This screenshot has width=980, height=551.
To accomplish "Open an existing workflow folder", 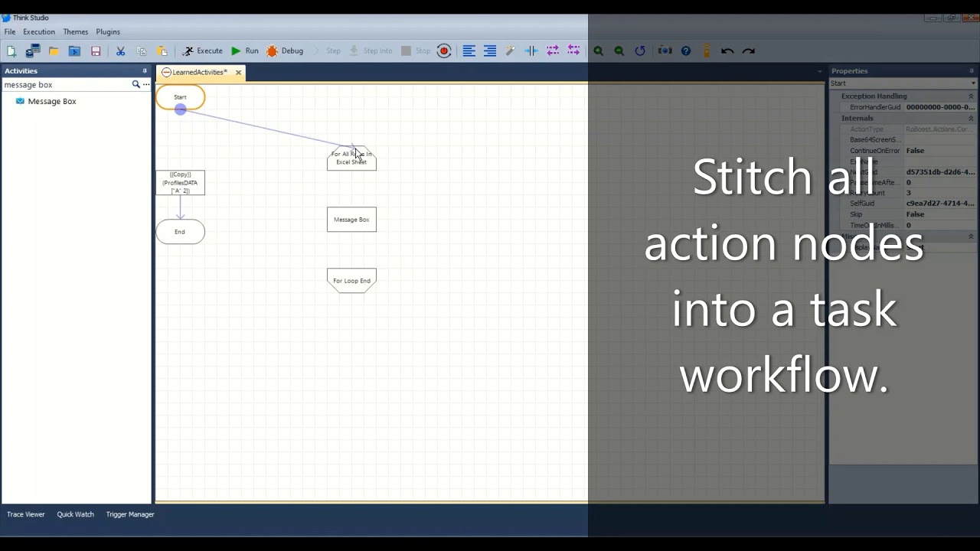I will click(54, 51).
